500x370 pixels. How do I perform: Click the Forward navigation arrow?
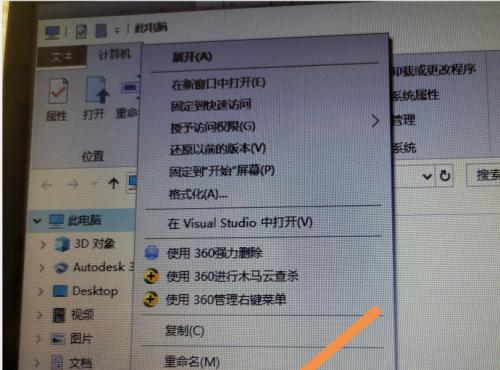click(x=73, y=184)
